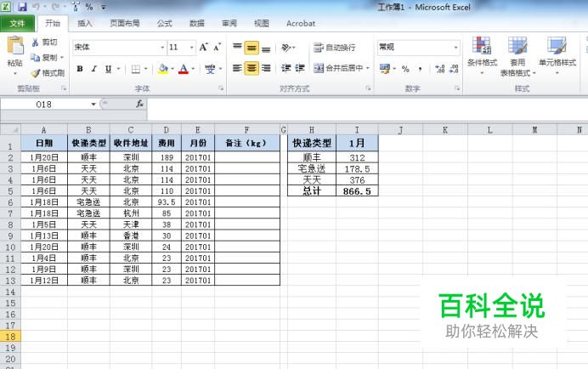Expand the name box dropdown arrow

tap(93, 104)
